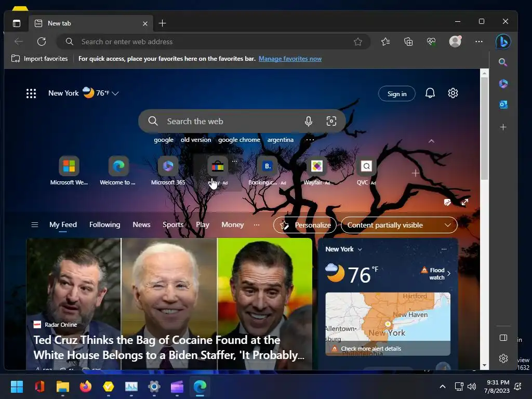Open the Booking.com quick link

tap(267, 171)
